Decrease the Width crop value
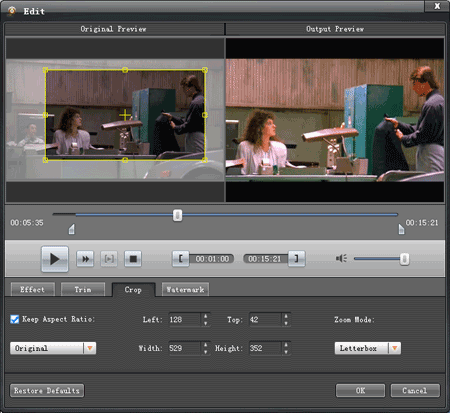 (x=206, y=352)
